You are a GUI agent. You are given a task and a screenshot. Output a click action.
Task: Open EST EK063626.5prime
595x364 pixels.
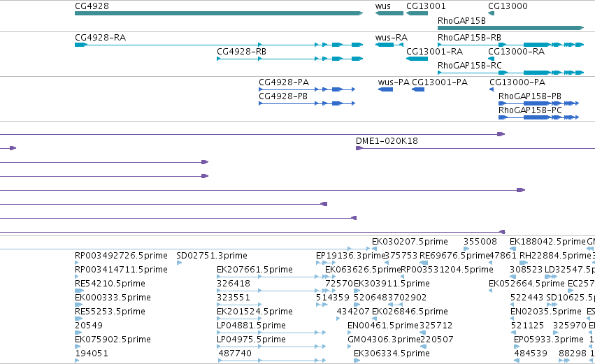click(x=363, y=270)
